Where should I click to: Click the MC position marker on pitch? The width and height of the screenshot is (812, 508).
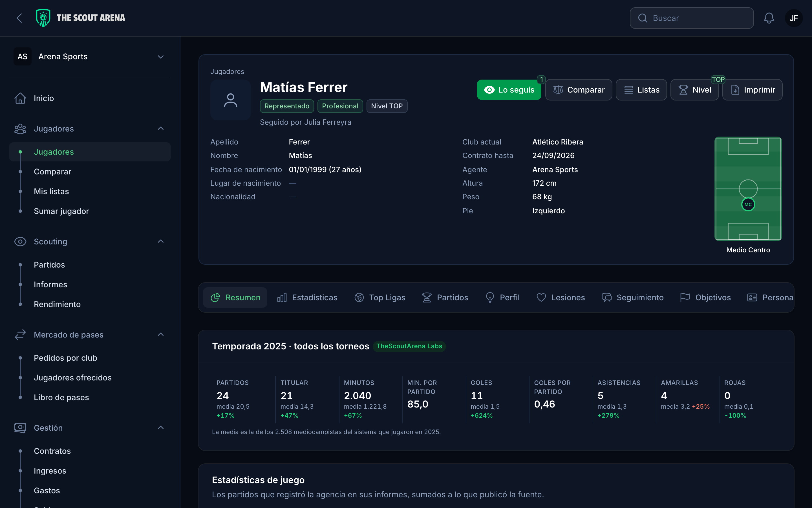(x=748, y=204)
